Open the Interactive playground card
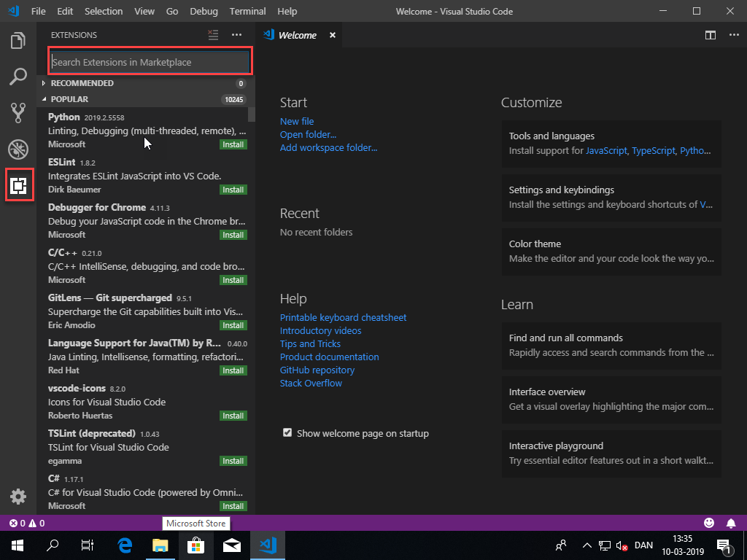The width and height of the screenshot is (747, 560). pyautogui.click(x=611, y=454)
